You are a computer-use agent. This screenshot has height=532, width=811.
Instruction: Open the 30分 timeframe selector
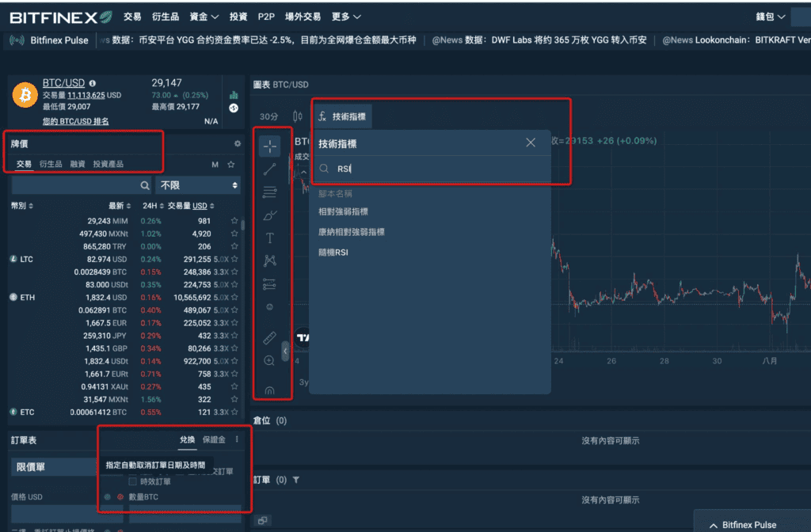point(269,116)
